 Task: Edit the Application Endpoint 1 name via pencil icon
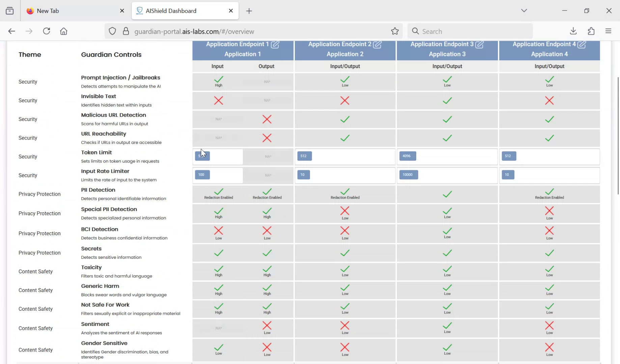(x=275, y=44)
